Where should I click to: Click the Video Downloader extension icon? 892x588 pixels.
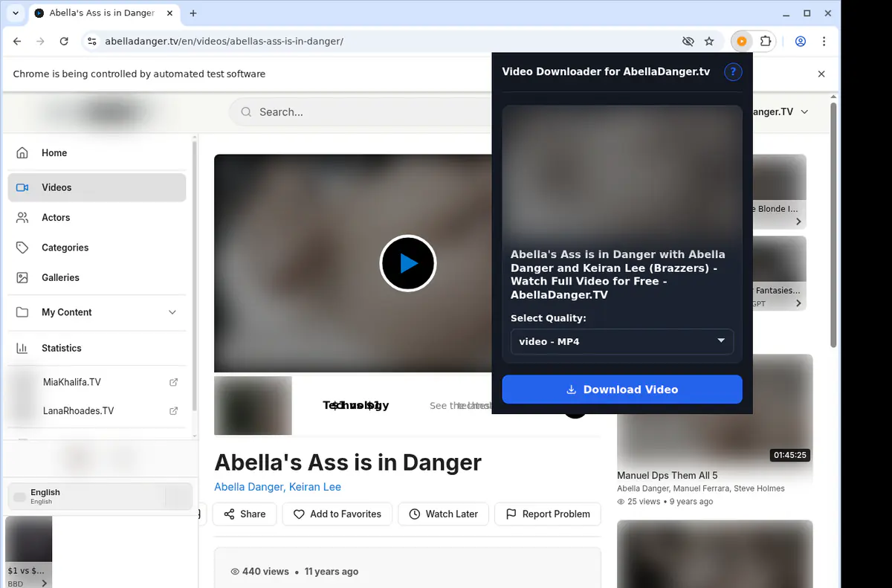coord(742,42)
